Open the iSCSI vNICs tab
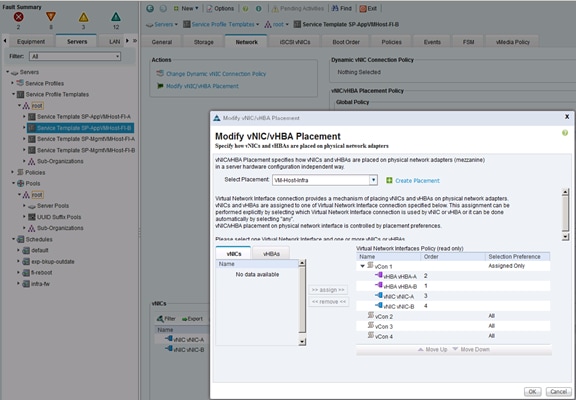576x400 pixels. click(x=295, y=42)
